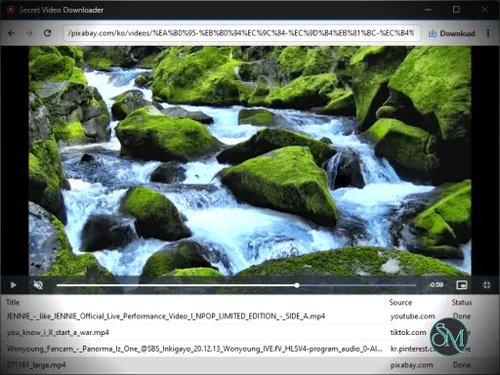This screenshot has height=375, width=500.
Task: Click the Source column header
Action: (401, 302)
